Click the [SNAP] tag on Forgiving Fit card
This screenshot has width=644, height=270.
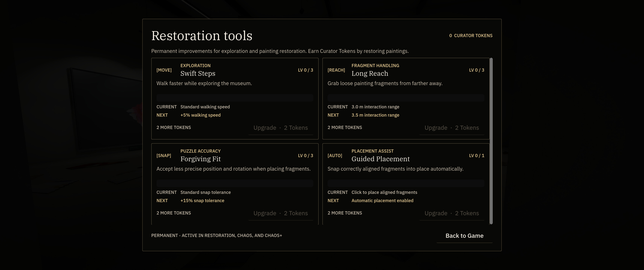[x=164, y=156]
